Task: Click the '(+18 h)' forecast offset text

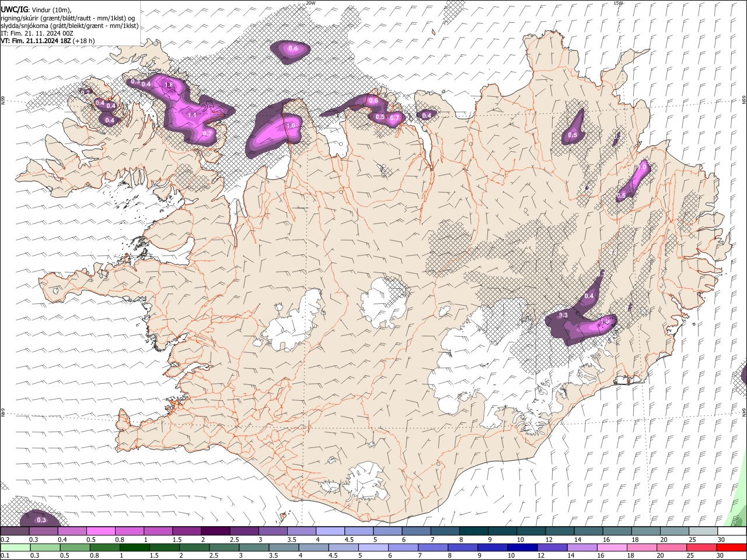Action: tap(84, 41)
